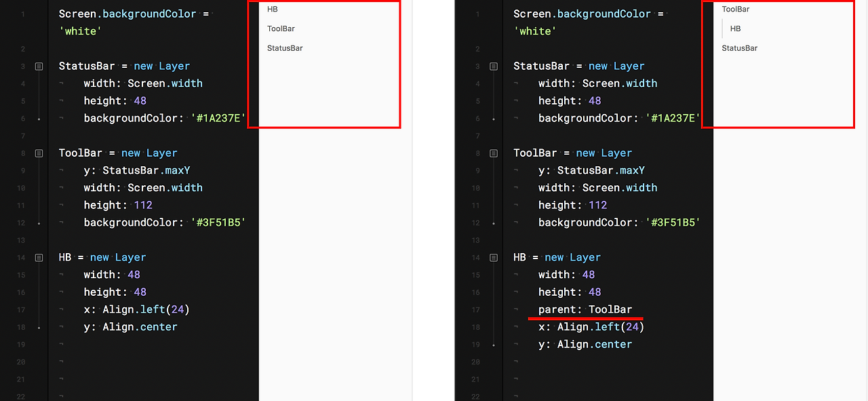Click 'height: 112' in right editor

[573, 205]
